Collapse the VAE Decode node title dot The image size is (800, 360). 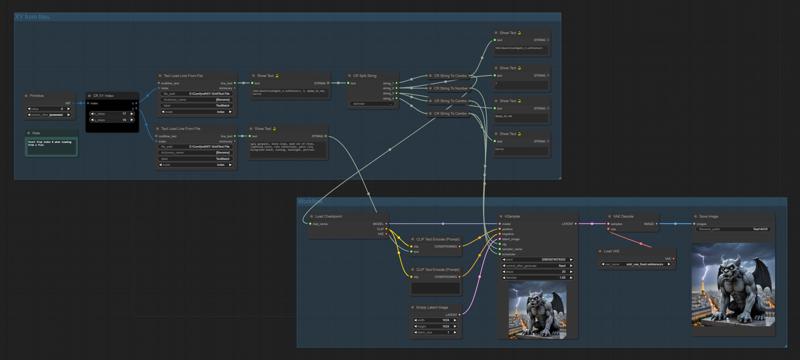pyautogui.click(x=610, y=216)
